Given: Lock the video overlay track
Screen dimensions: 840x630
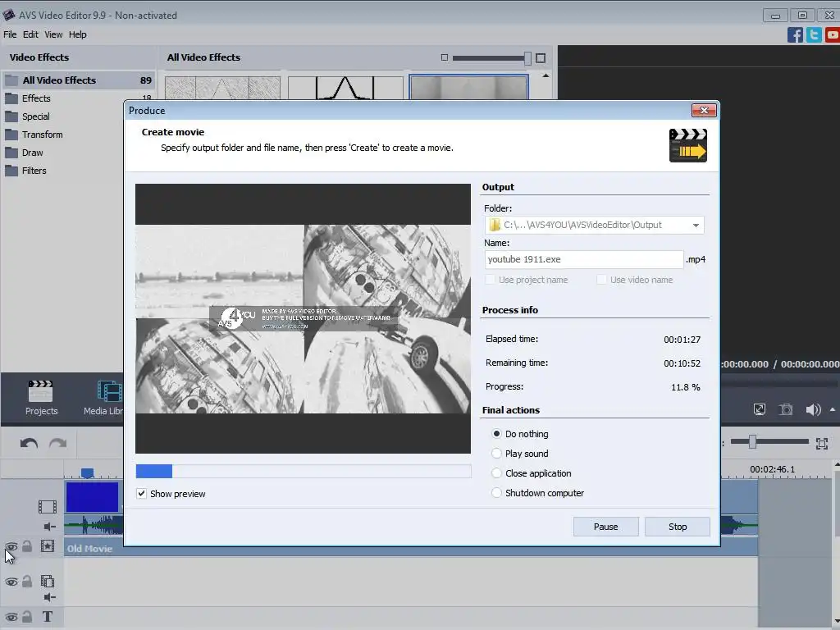Looking at the screenshot, I should click(27, 581).
